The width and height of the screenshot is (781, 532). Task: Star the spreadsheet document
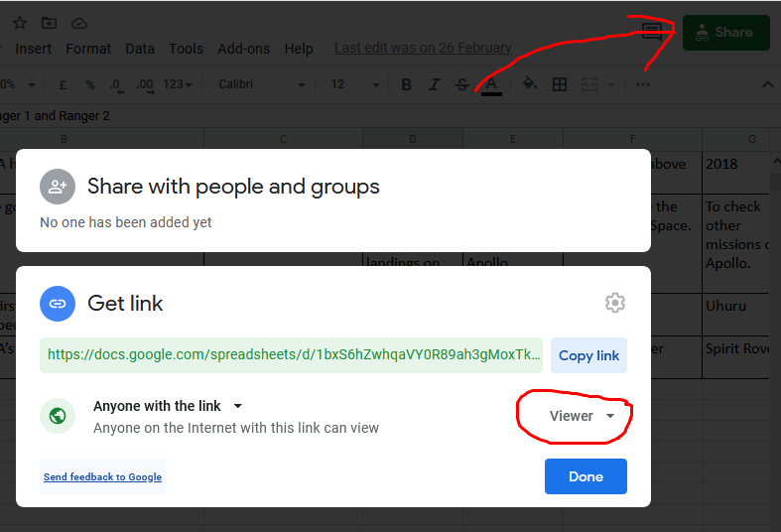(20, 23)
